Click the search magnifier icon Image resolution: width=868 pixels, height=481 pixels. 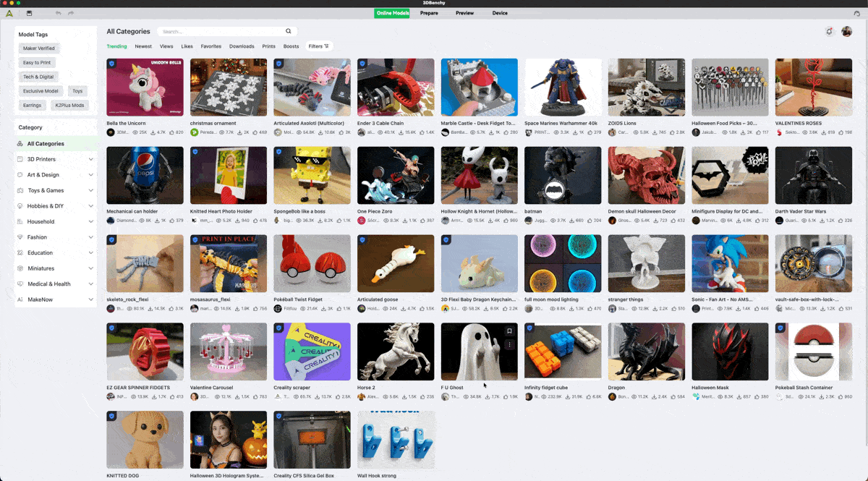(288, 31)
